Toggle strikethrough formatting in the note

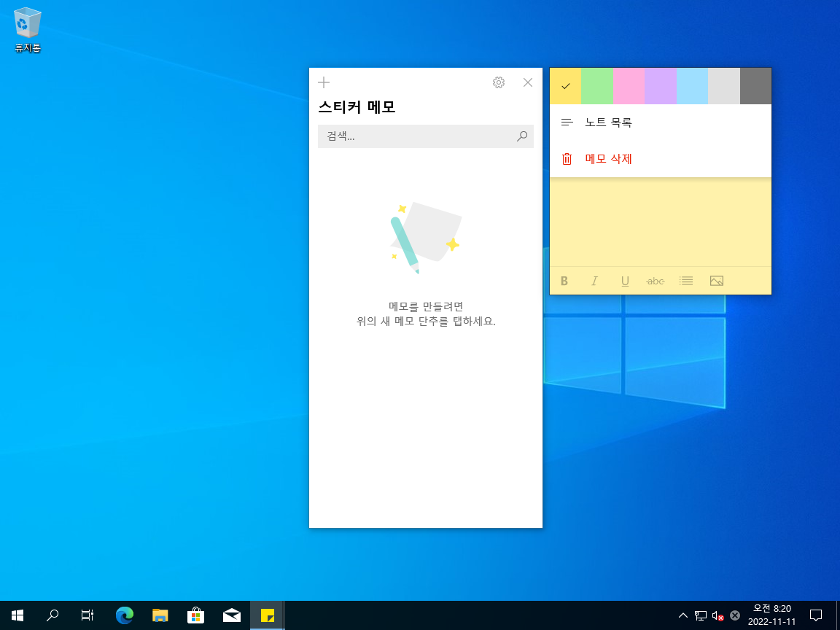(x=656, y=281)
